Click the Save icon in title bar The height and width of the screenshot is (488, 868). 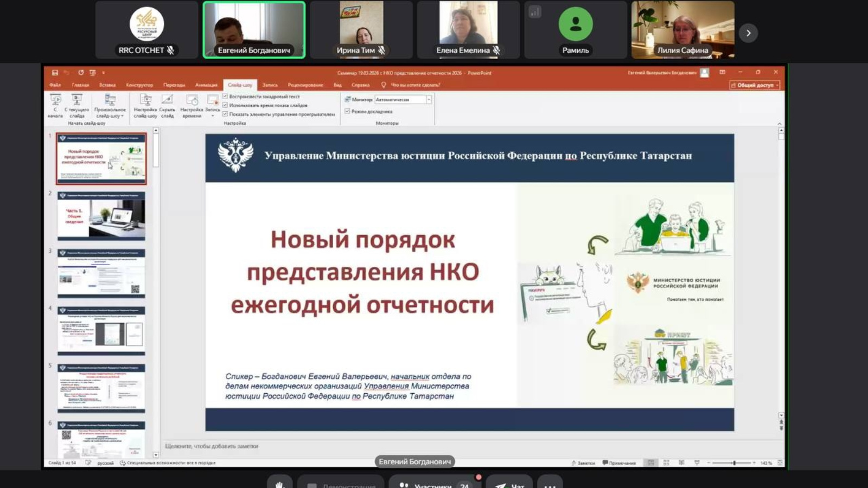click(x=55, y=73)
